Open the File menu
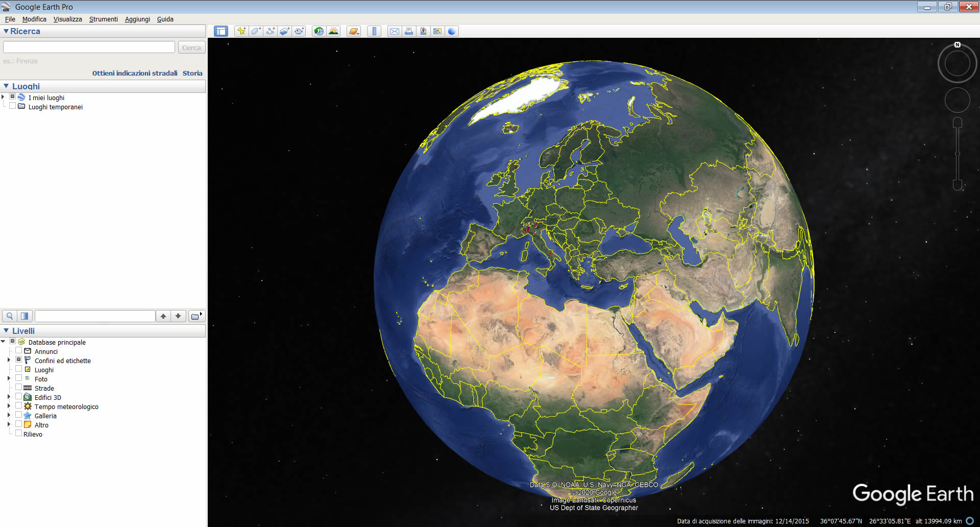The height and width of the screenshot is (527, 980). (x=10, y=19)
